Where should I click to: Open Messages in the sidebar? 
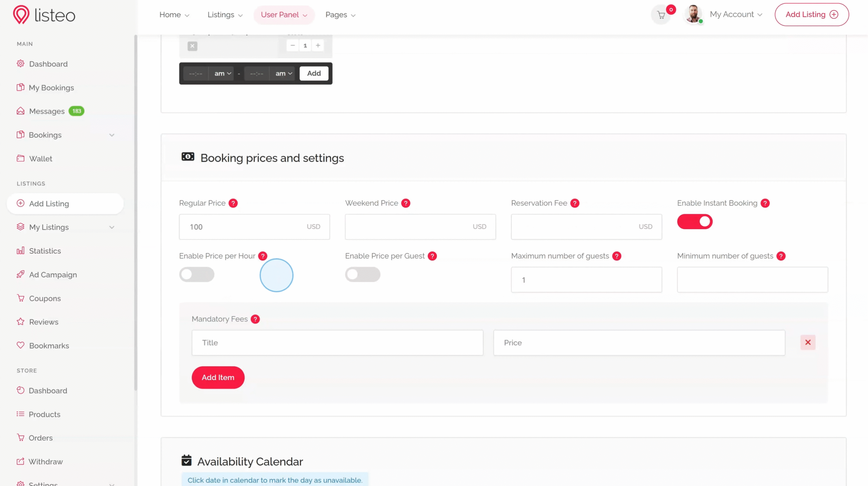tap(47, 111)
